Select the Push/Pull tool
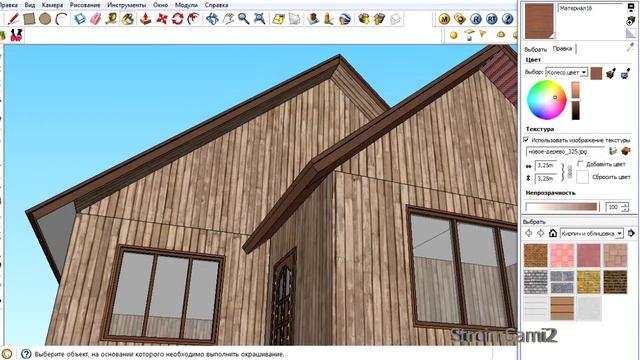 pos(145,19)
